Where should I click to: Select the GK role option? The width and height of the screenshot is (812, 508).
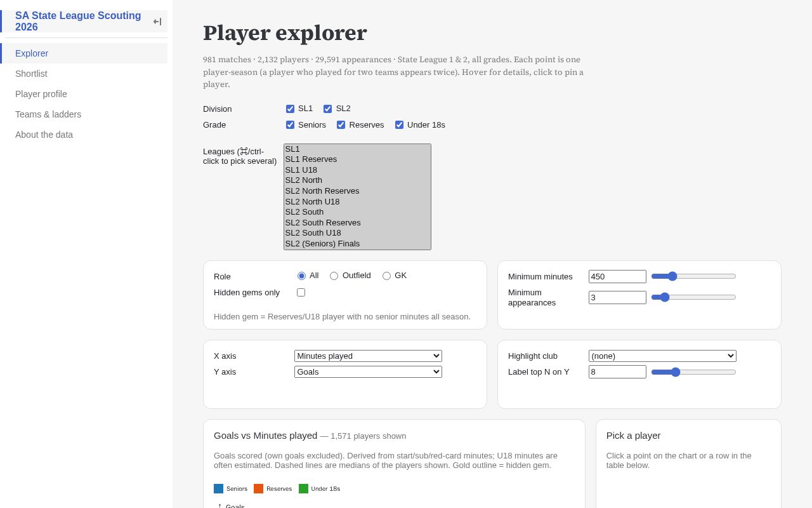[x=386, y=276]
